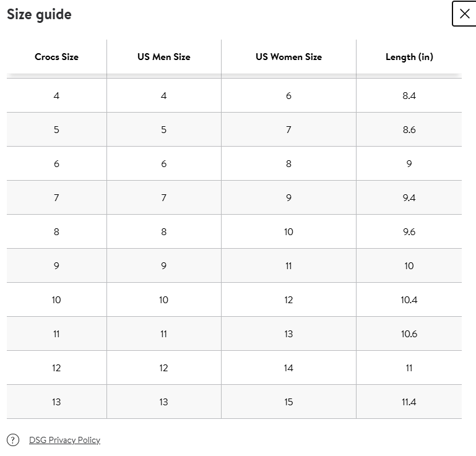Select Crocs Size 13 in first column
The image size is (476, 456).
point(56,402)
